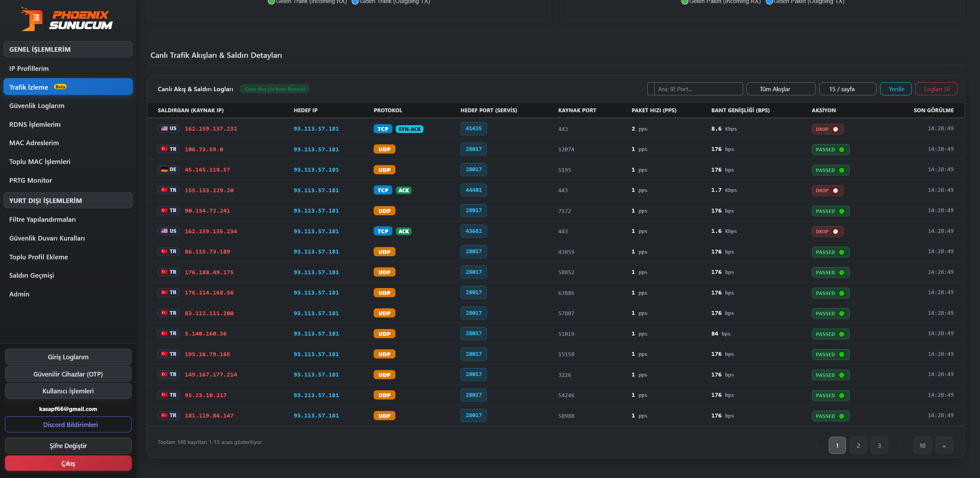Click the Phoenix Sunucum logo

click(x=67, y=19)
